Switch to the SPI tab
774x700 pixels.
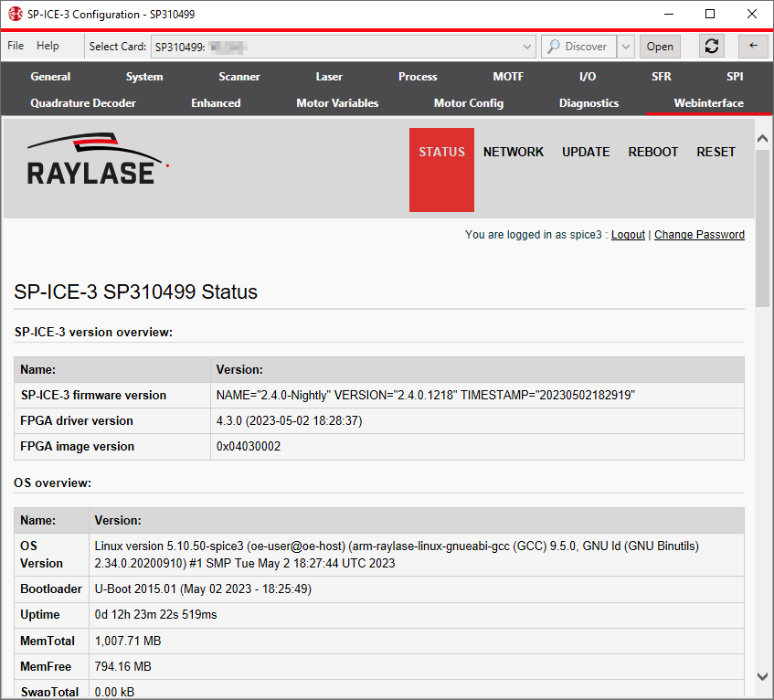(735, 77)
